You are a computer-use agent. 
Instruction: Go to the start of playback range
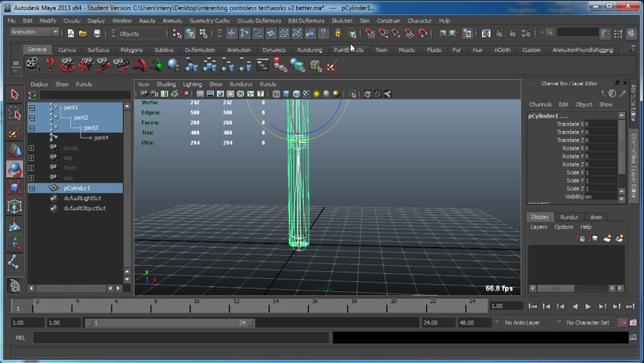[533, 306]
